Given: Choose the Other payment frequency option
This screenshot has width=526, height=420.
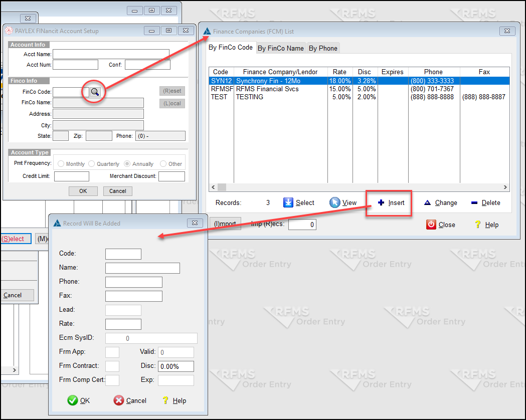Looking at the screenshot, I should [163, 164].
